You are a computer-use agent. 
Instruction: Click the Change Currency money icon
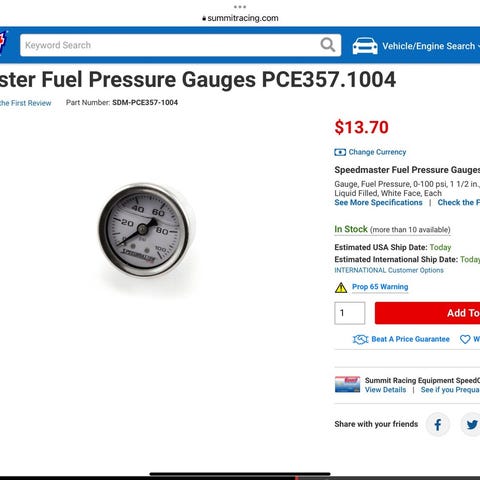(340, 152)
